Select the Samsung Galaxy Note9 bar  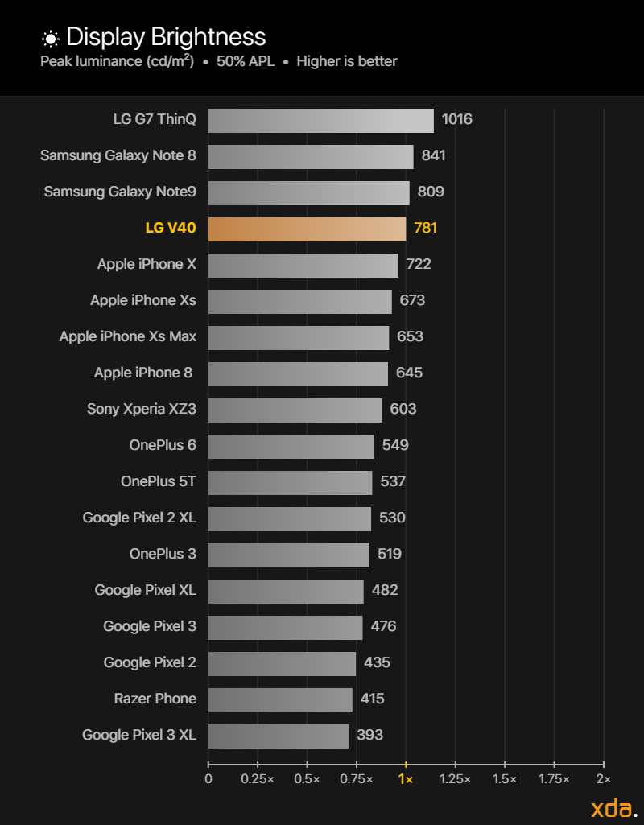tap(309, 193)
